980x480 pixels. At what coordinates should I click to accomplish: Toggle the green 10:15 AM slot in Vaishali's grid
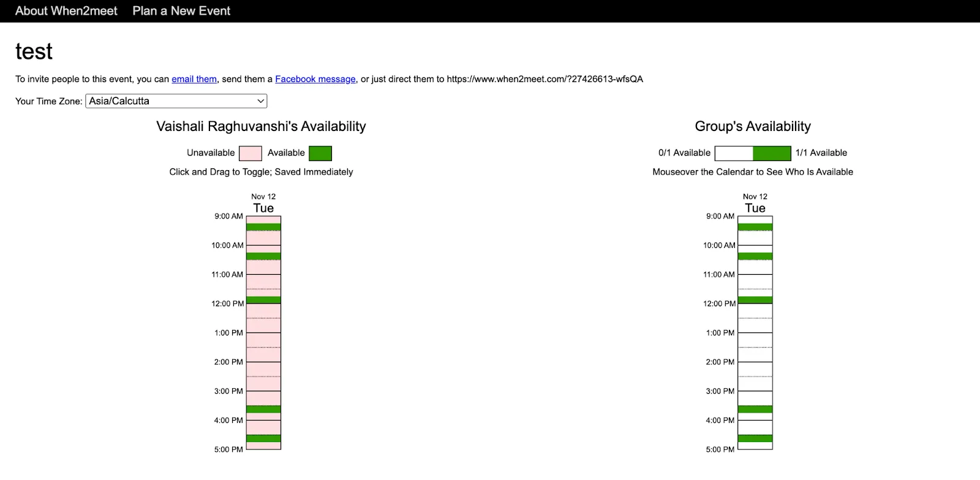(x=263, y=257)
